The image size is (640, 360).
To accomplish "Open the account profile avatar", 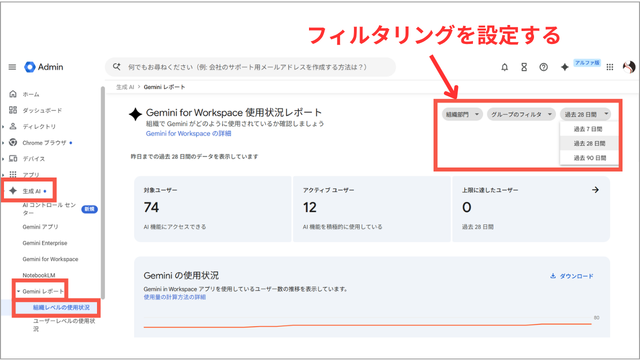I will tap(629, 67).
